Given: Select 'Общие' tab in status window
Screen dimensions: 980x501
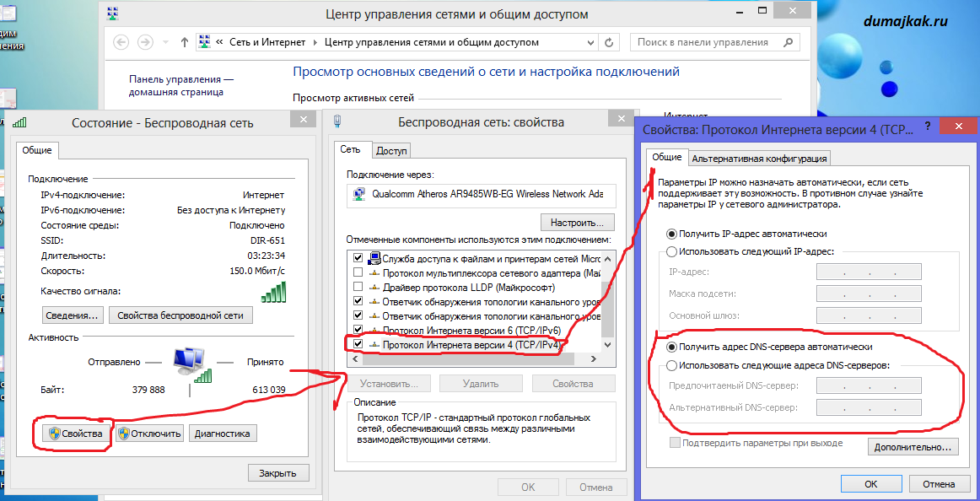Looking at the screenshot, I should (36, 150).
